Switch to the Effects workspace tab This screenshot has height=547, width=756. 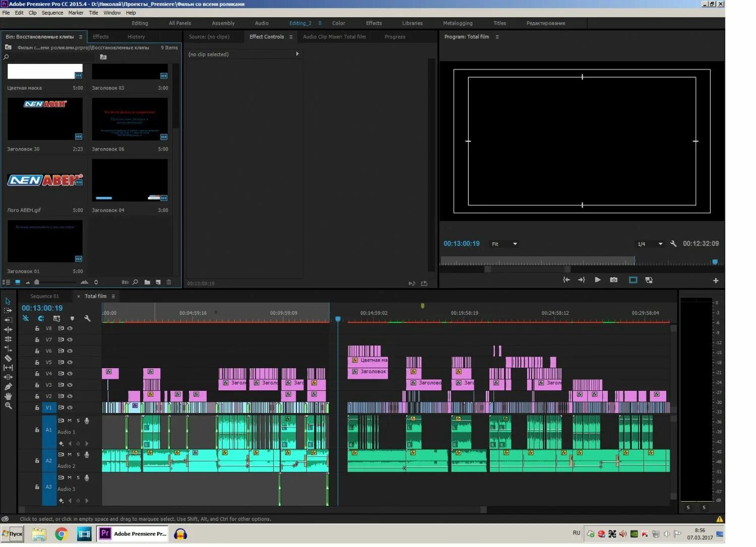point(373,23)
